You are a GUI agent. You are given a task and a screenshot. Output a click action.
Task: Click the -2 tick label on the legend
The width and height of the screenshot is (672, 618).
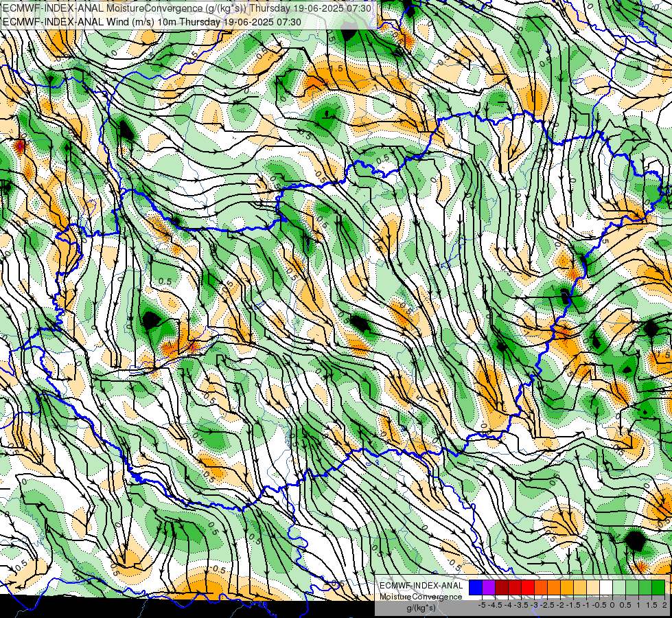pyautogui.click(x=561, y=605)
